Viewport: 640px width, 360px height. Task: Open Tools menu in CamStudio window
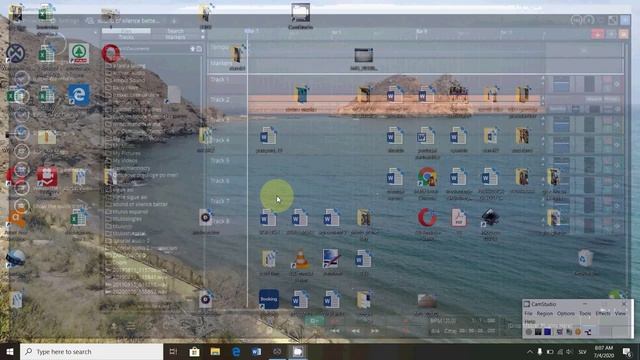(585, 313)
